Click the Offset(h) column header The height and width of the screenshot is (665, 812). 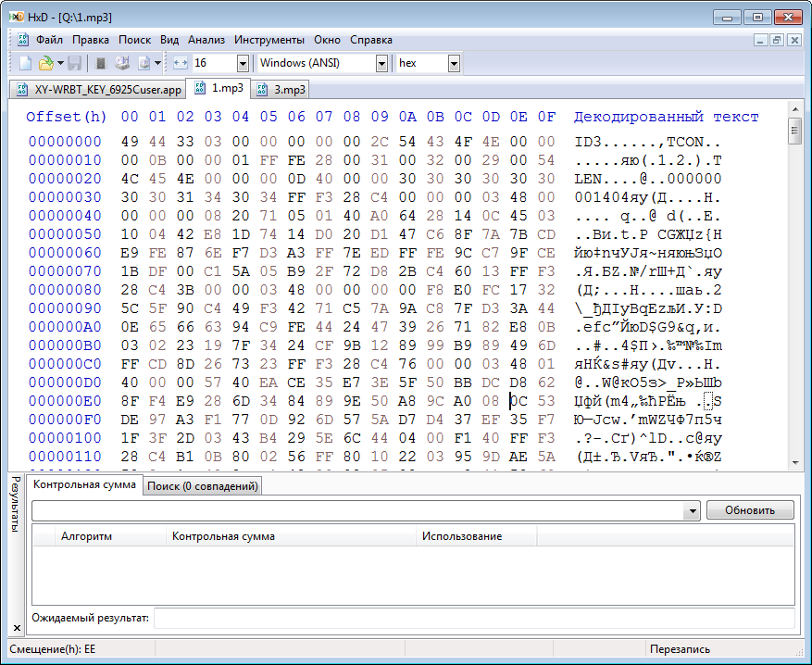67,117
